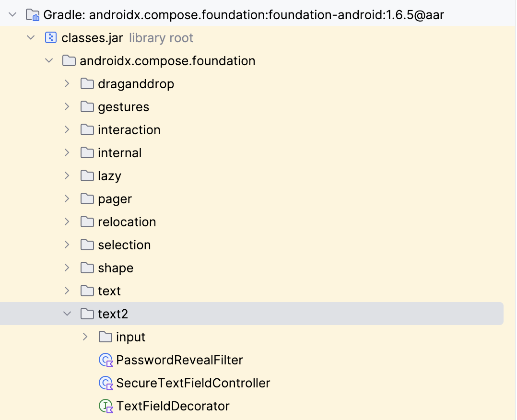Select the interaction package
The height and width of the screenshot is (420, 517).
click(x=129, y=130)
